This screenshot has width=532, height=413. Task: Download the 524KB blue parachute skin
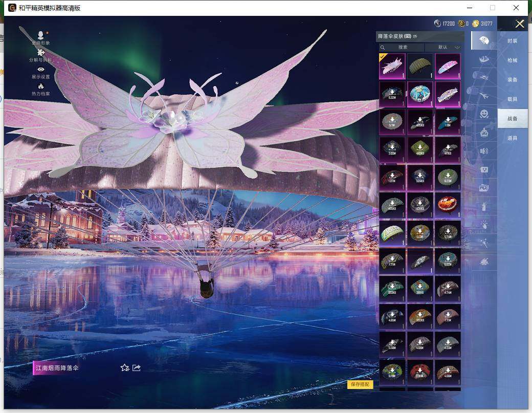(419, 178)
